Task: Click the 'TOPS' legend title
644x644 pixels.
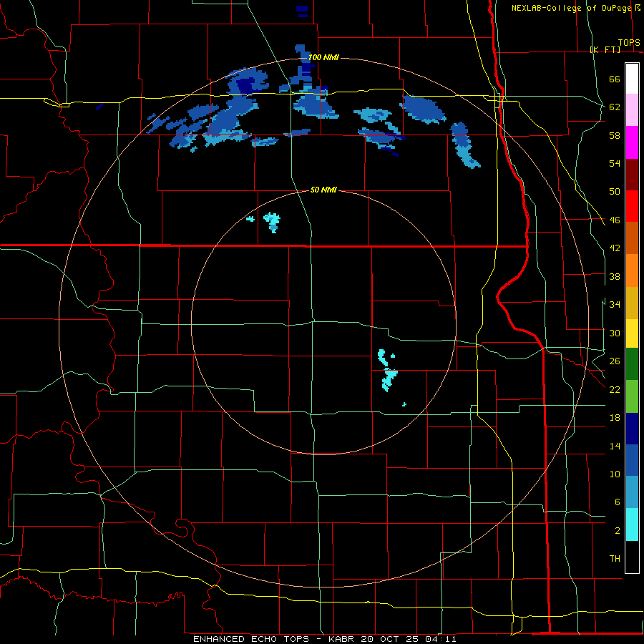Action: (629, 42)
